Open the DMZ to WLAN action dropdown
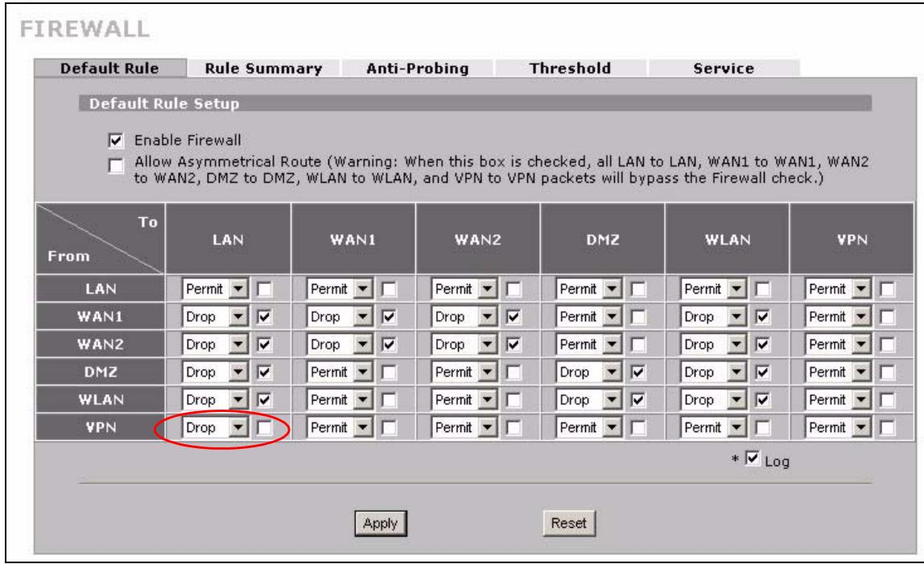The width and height of the screenshot is (924, 564). [714, 372]
